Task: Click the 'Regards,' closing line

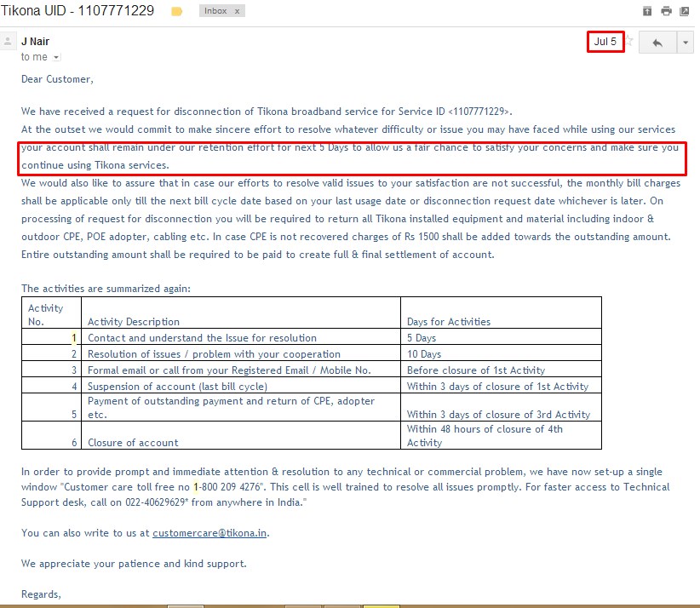Action: pos(41,594)
